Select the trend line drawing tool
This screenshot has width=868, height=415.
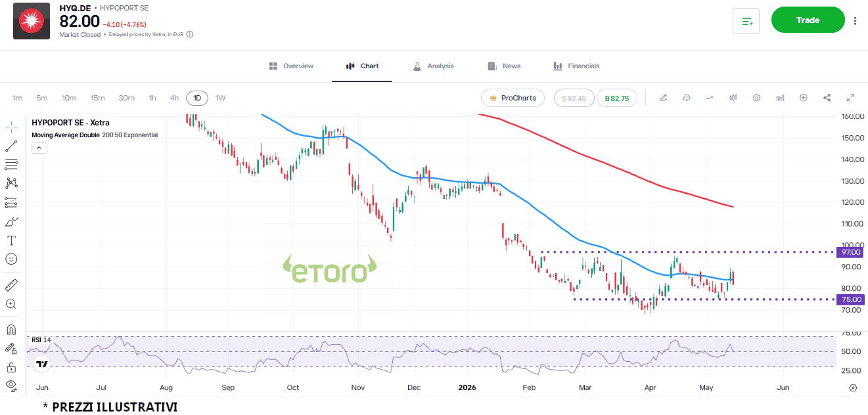point(11,146)
